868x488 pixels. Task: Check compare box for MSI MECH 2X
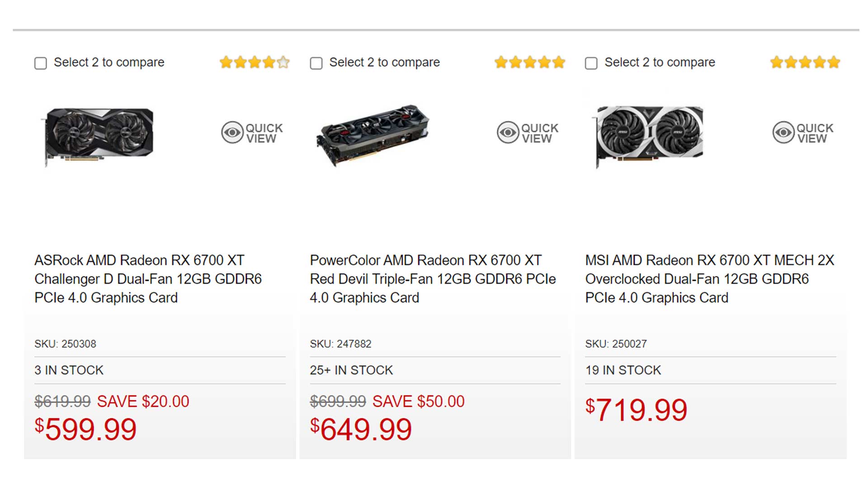(x=591, y=63)
